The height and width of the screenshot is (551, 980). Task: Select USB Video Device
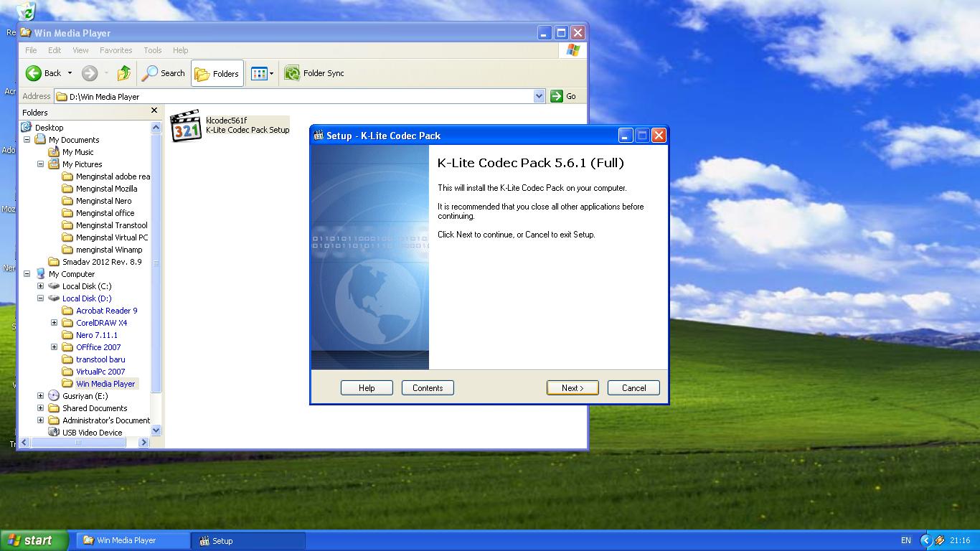(92, 433)
